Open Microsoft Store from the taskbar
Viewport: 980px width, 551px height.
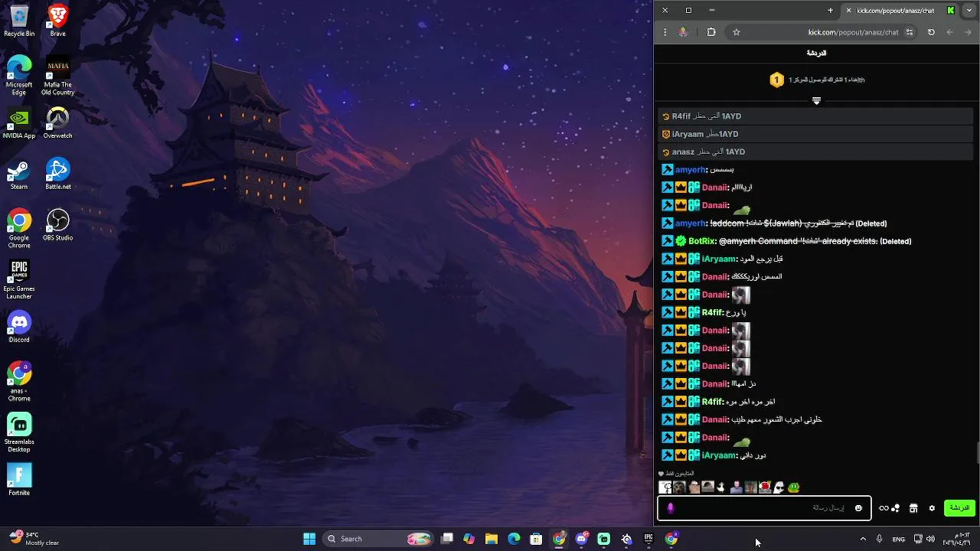537,539
